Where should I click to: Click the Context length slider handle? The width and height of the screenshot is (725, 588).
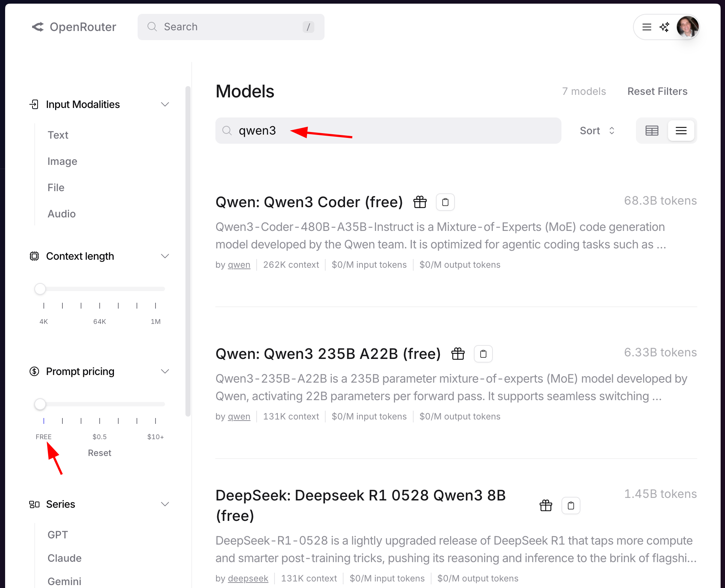pos(40,289)
